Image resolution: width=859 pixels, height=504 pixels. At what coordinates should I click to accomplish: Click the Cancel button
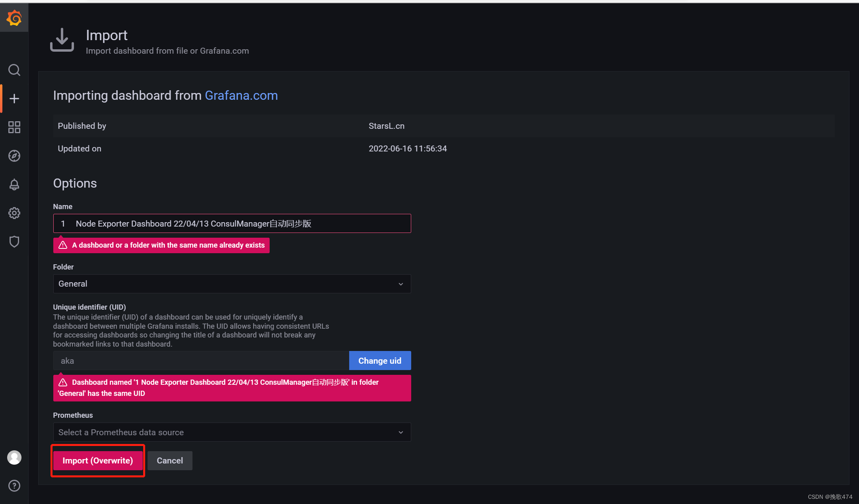(x=170, y=461)
